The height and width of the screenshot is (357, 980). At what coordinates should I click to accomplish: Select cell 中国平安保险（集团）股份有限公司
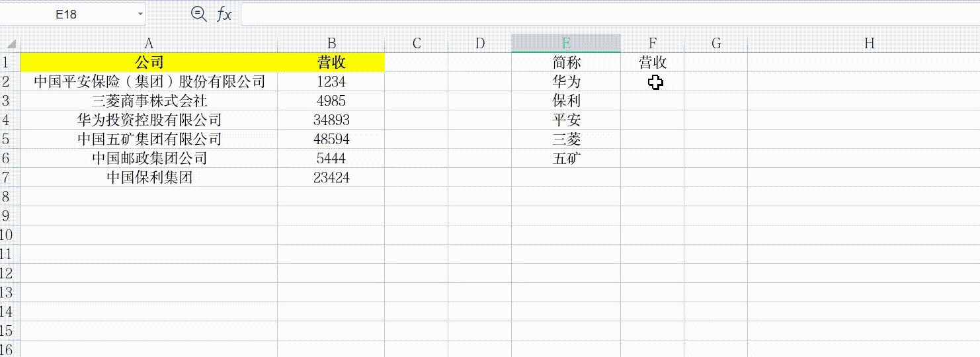pyautogui.click(x=149, y=82)
